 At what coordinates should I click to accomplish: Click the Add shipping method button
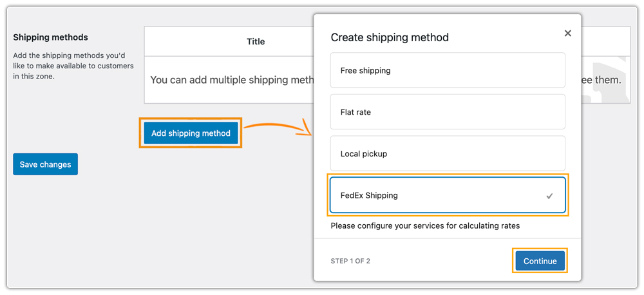(x=191, y=133)
